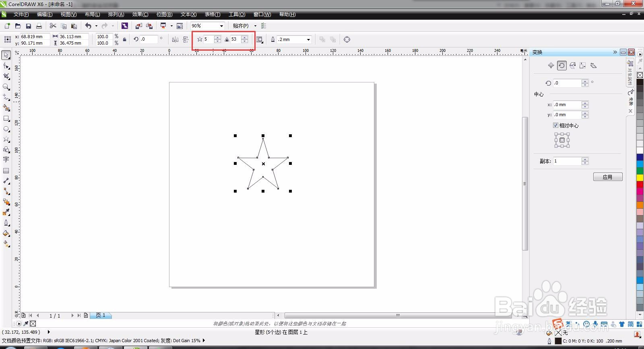The height and width of the screenshot is (349, 644).
Task: Increase the star sharpness stepper
Action: click(244, 37)
